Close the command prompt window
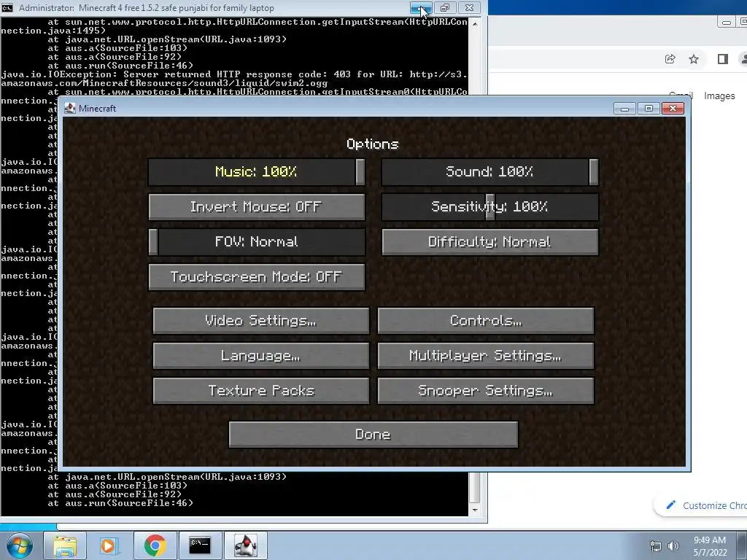Viewport: 747px width, 560px height. tap(469, 7)
